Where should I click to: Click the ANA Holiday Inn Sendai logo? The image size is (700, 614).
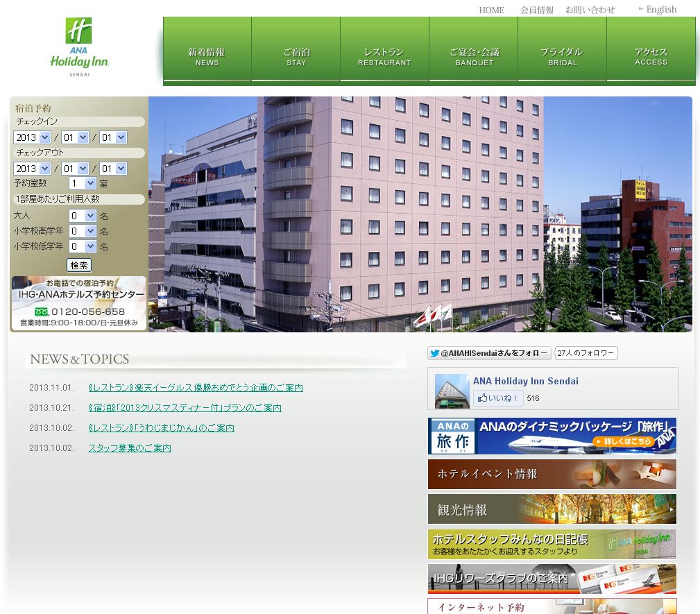(80, 47)
